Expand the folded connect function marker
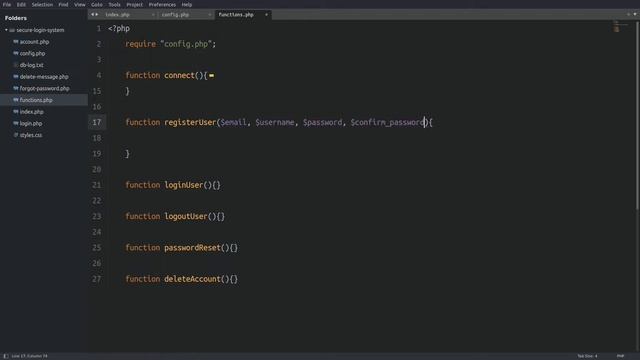The image size is (640, 360). 211,76
